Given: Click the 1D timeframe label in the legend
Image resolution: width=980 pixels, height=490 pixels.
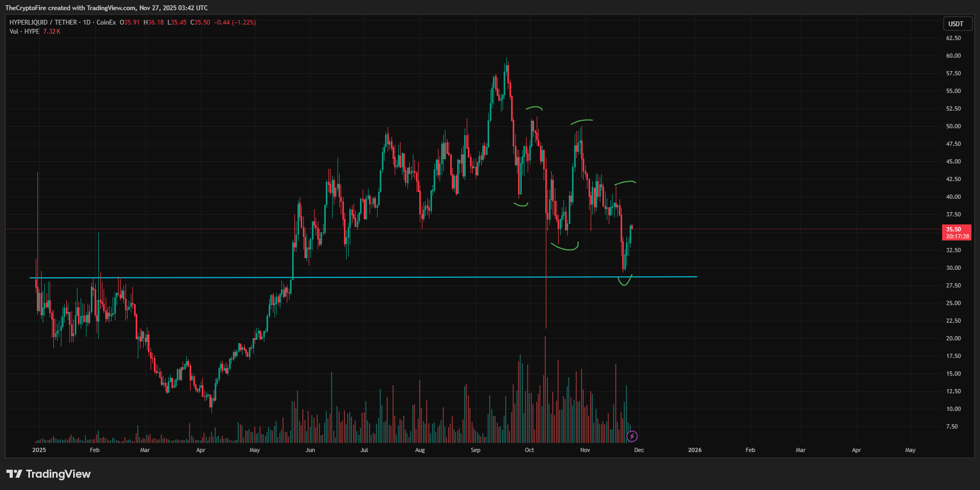Looking at the screenshot, I should (88, 22).
